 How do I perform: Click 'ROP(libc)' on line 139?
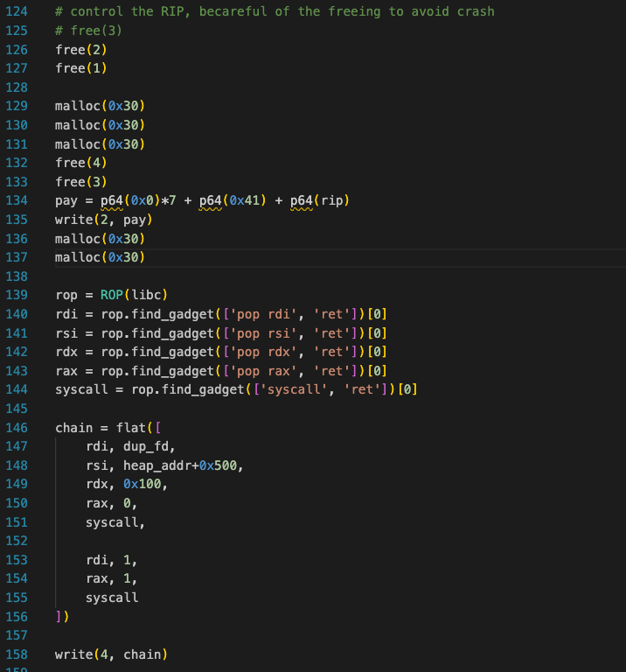coord(134,295)
